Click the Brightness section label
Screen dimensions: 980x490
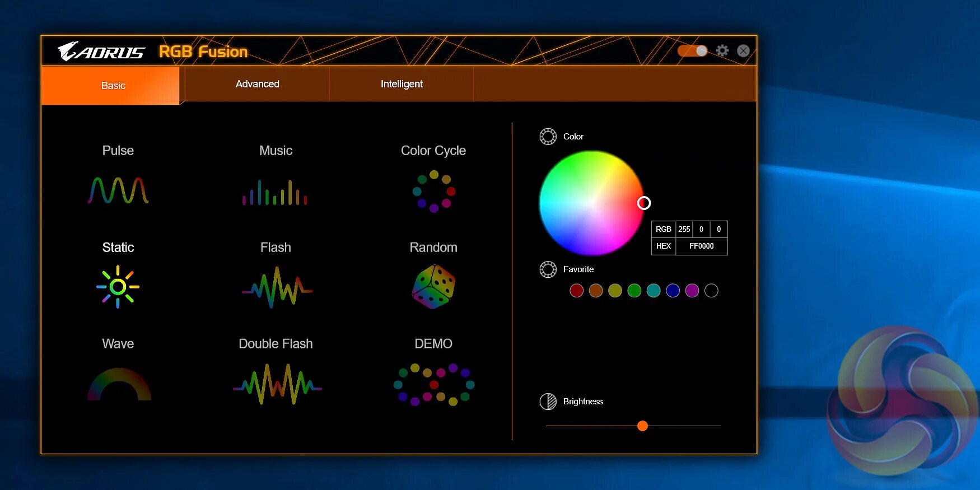583,402
